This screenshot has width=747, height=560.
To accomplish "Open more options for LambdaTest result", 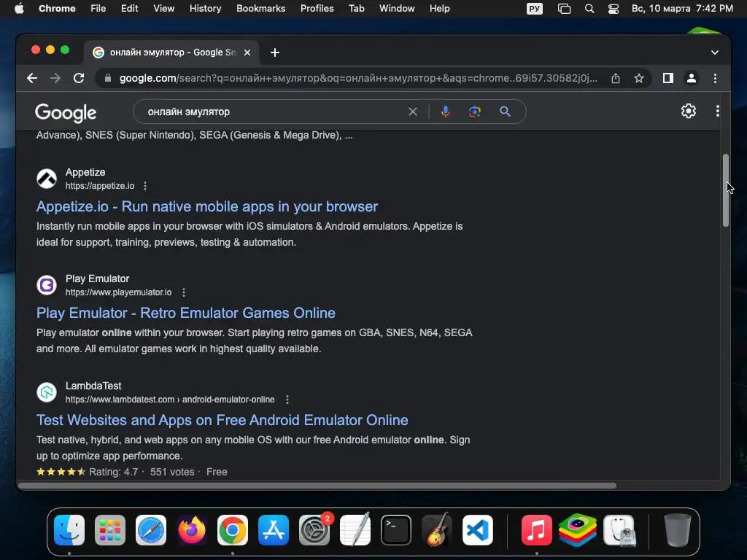I will 287,400.
